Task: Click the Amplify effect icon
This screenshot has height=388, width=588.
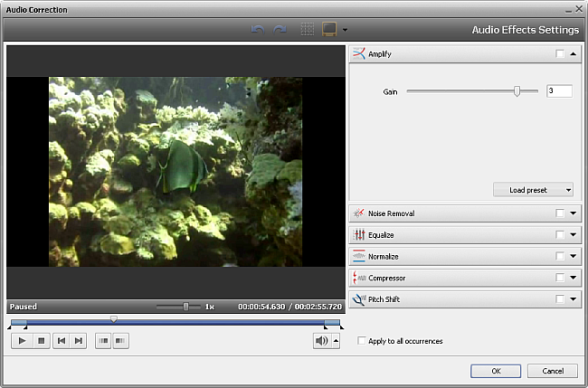Action: point(359,53)
